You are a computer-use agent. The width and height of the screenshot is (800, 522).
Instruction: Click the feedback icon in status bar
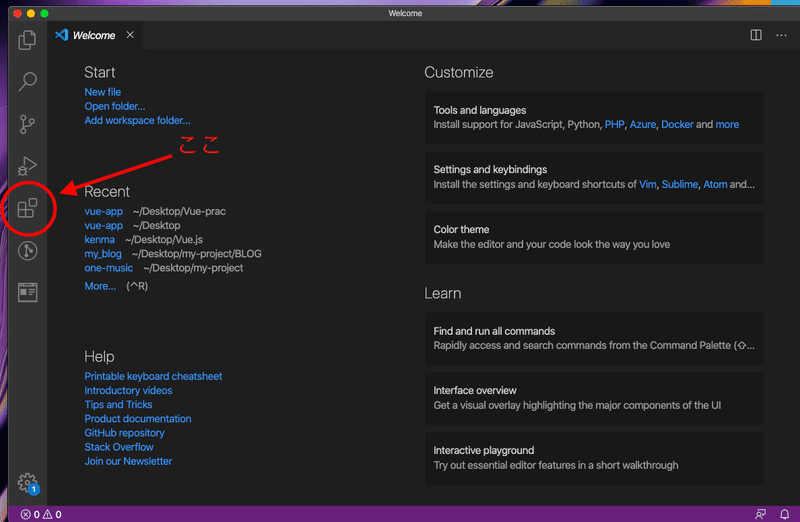[760, 514]
